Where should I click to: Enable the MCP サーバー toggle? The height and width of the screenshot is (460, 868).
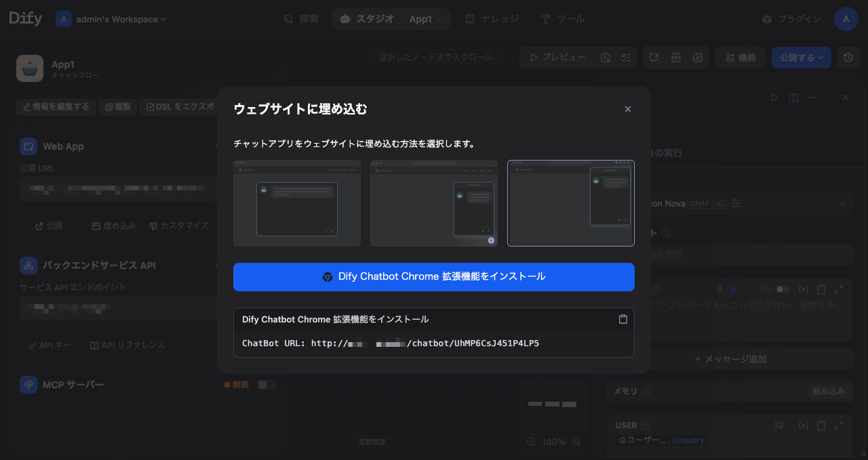267,384
